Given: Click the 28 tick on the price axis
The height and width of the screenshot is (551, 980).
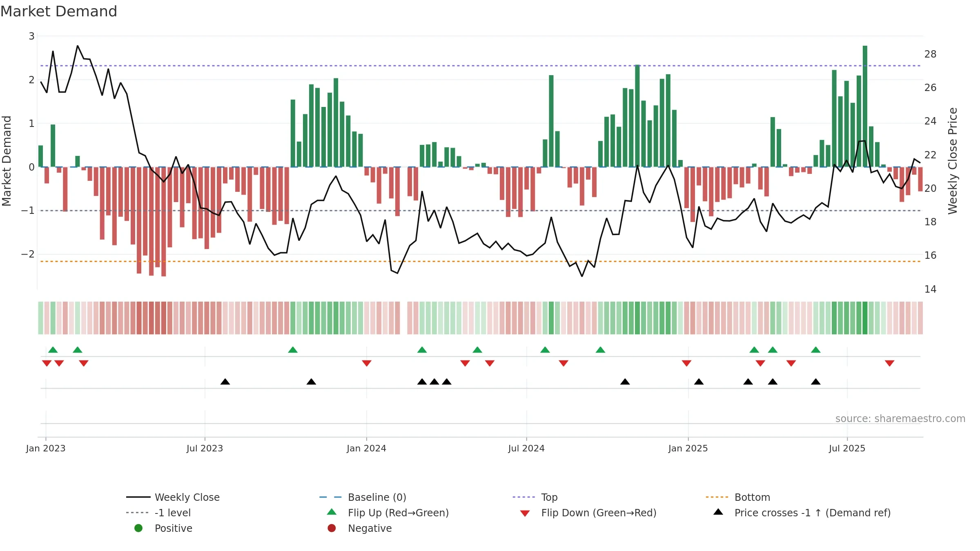Looking at the screenshot, I should point(930,54).
